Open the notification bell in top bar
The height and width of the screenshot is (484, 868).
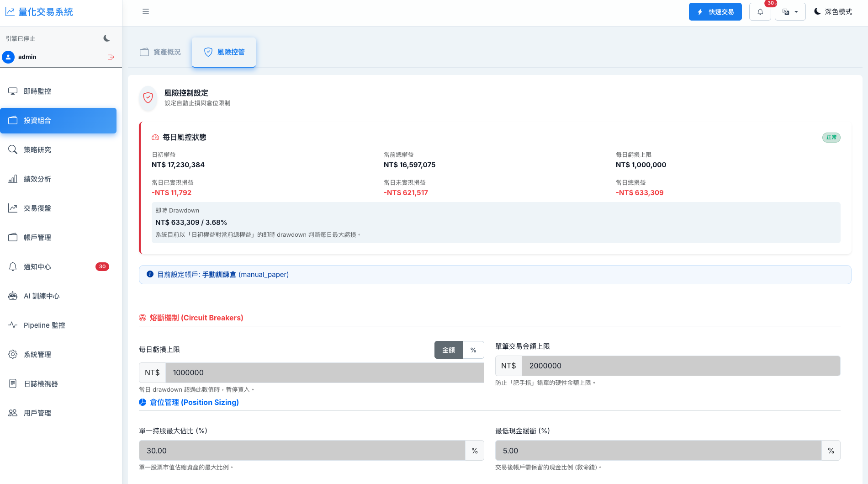[x=760, y=11]
